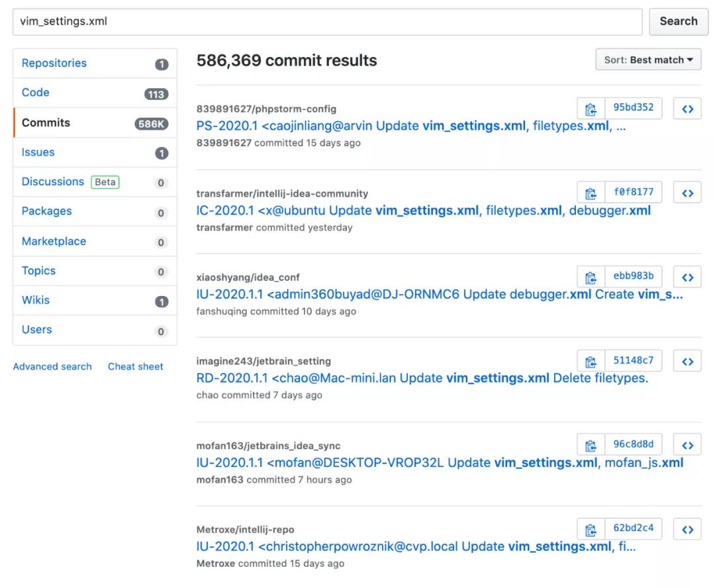Switch to Code search results
Screen dimensions: 715x588
coord(36,93)
